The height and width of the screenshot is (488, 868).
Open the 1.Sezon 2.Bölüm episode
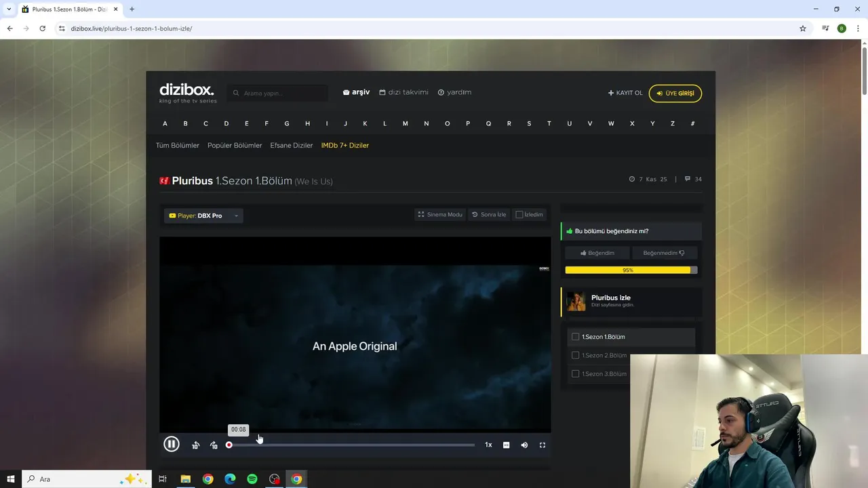604,355
